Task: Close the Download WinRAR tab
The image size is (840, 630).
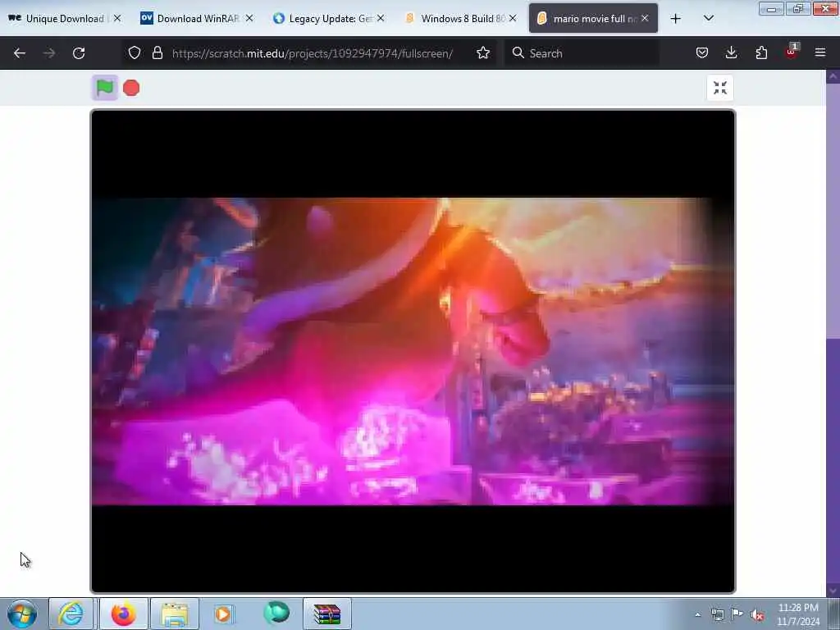Action: pos(249,18)
